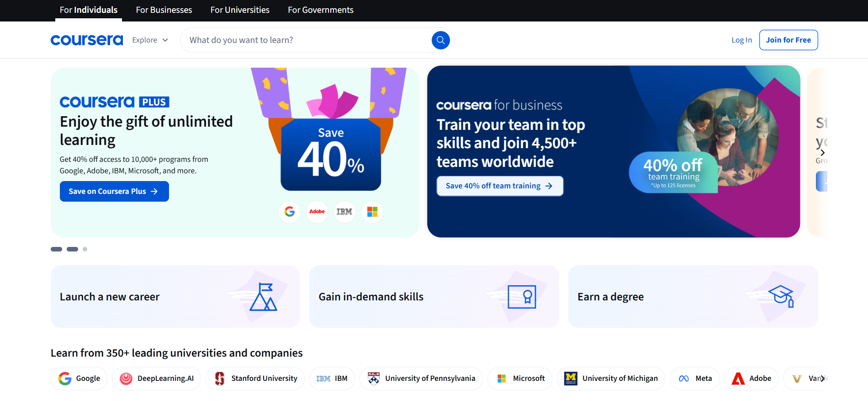Viewport: 868px width, 401px height.
Task: Click the 'Enjoy the gift of unlimited learning' heading
Action: (x=146, y=131)
